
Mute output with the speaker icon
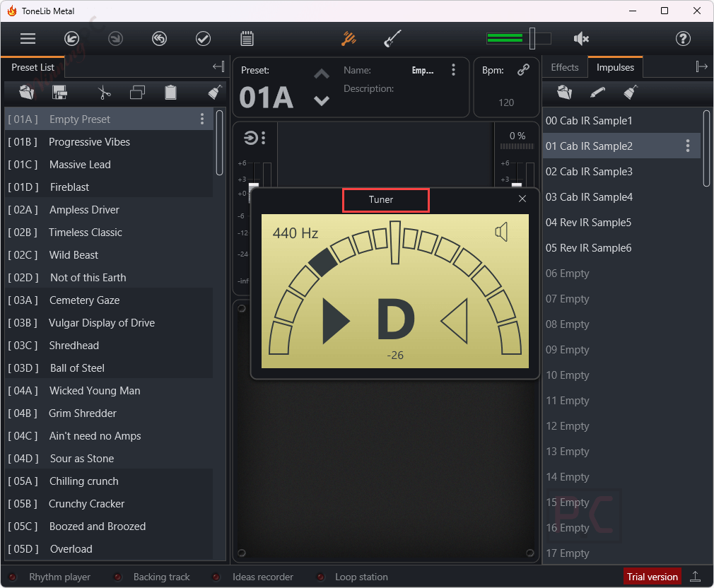(x=581, y=39)
